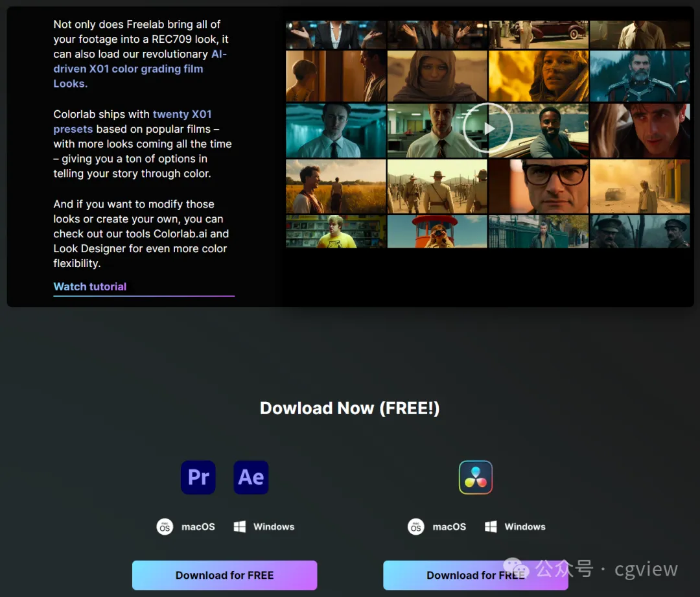Screen dimensions: 700x597
Task: Select the golden wheat field thumbnail
Action: point(336,186)
